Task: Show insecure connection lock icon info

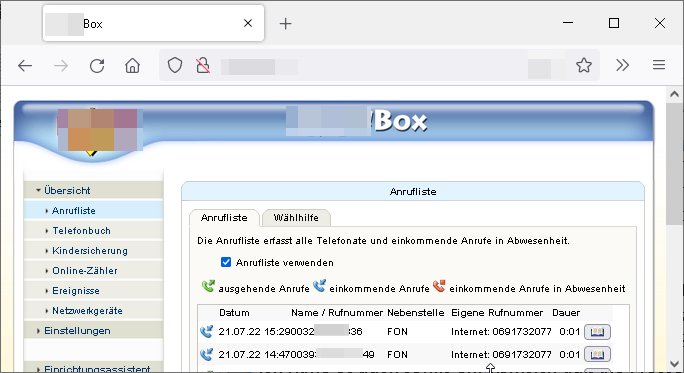Action: pos(202,65)
